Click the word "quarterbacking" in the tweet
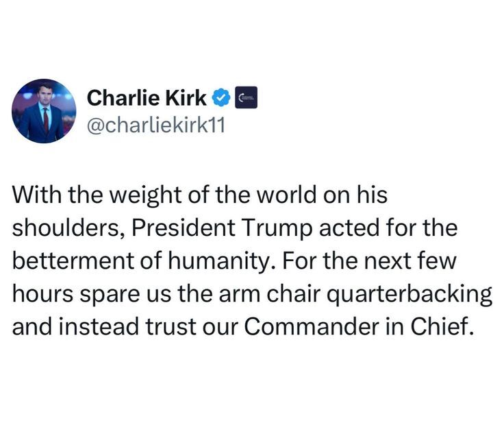Viewport: 504px width, 423px height. click(x=409, y=294)
